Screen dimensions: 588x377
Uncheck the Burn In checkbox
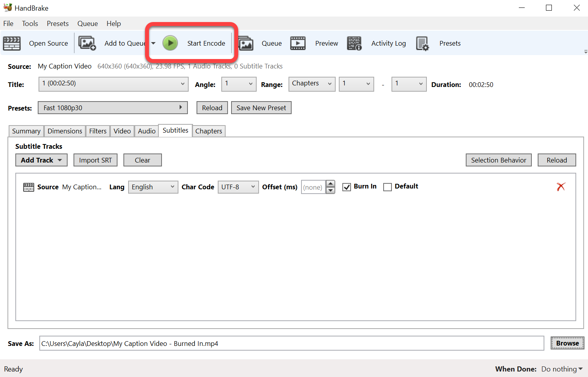347,187
